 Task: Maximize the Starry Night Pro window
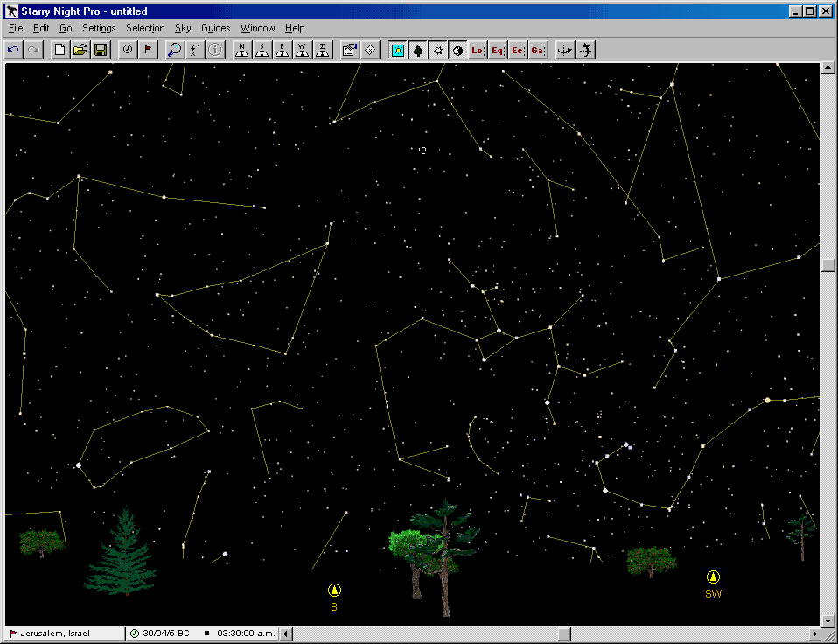coord(810,11)
